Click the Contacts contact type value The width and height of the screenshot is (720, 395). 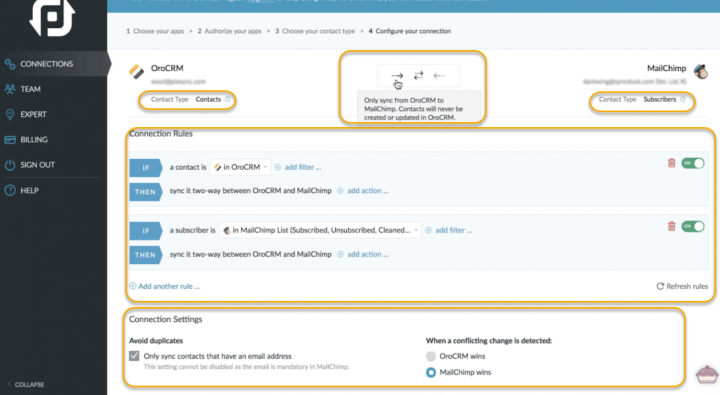pyautogui.click(x=208, y=99)
